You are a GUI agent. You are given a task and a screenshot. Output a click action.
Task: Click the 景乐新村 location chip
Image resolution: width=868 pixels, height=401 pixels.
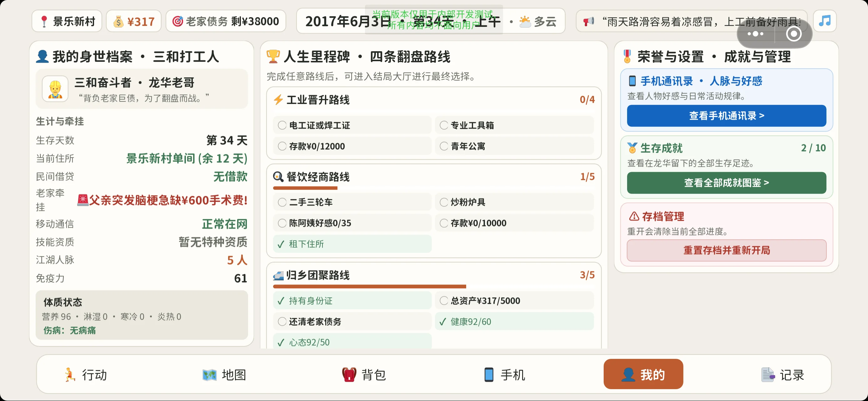pos(67,21)
